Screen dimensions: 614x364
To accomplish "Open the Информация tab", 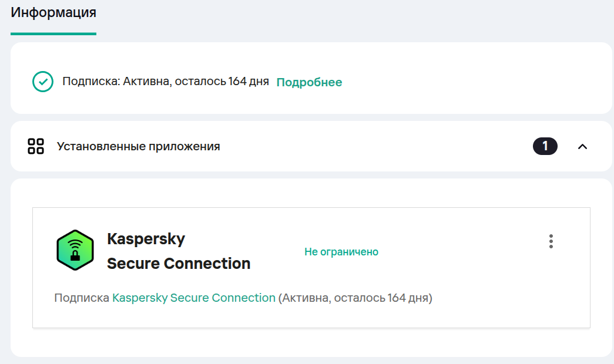I will coord(53,12).
